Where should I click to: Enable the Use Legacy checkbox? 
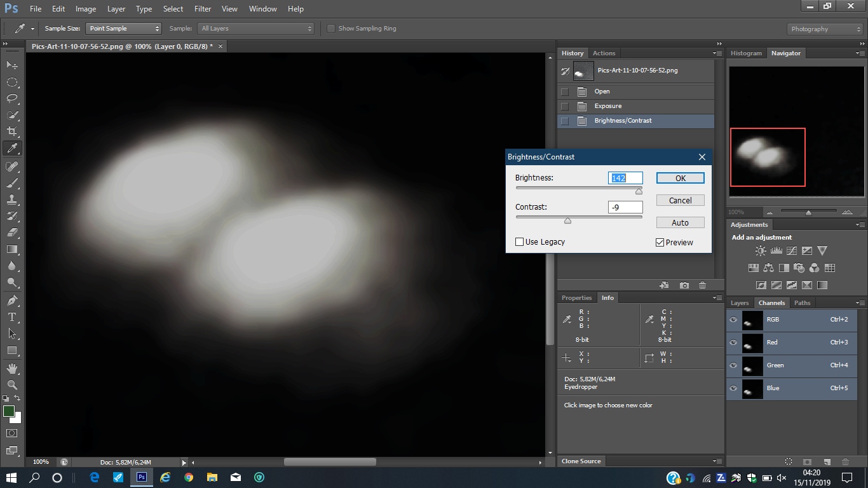(x=519, y=242)
